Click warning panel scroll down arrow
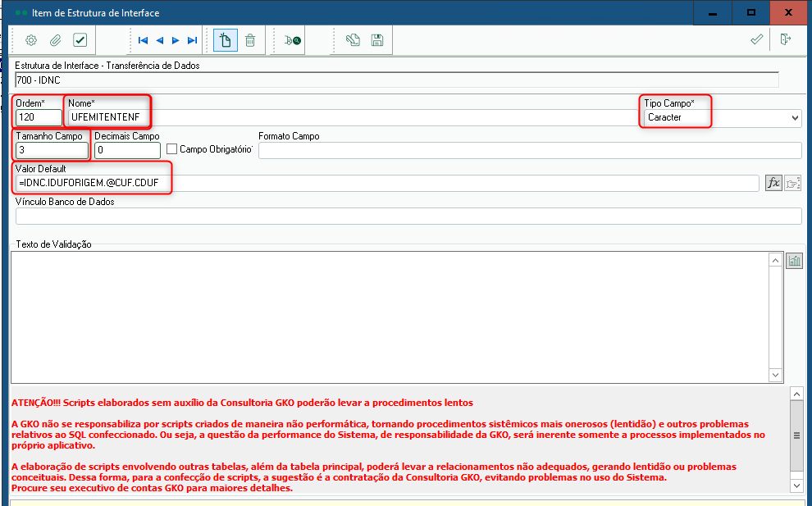Image resolution: width=812 pixels, height=506 pixels. (x=796, y=485)
